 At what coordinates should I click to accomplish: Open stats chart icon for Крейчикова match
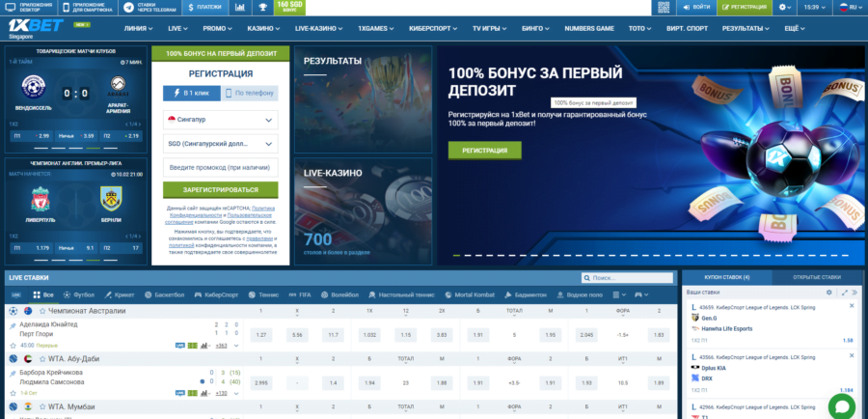click(x=204, y=393)
